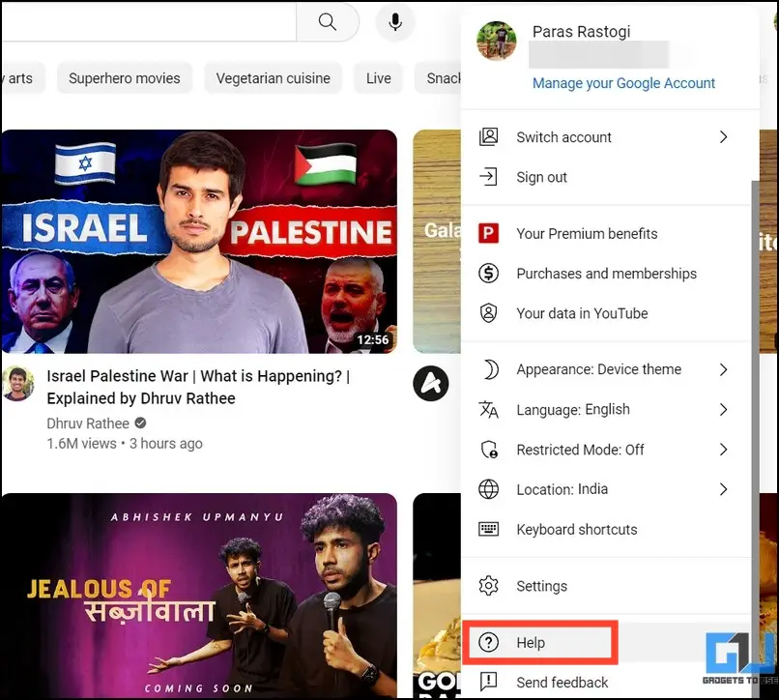Image resolution: width=779 pixels, height=700 pixels.
Task: Open Settings from account menu
Action: click(606, 586)
